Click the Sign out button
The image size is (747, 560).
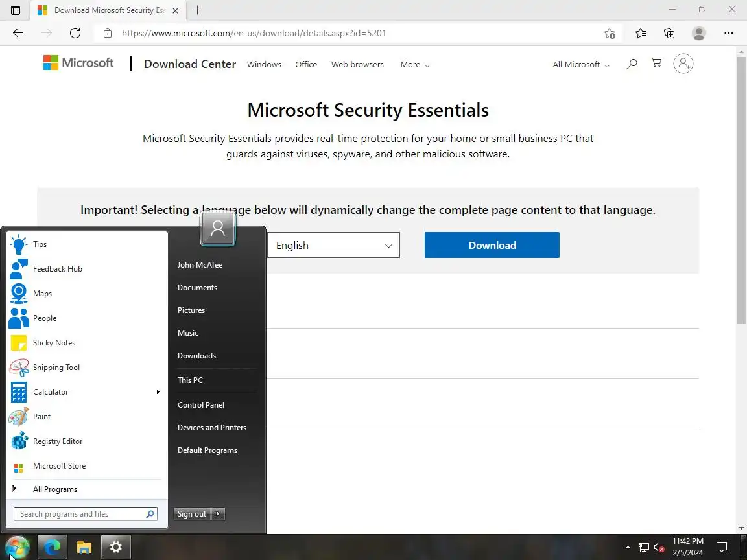192,514
